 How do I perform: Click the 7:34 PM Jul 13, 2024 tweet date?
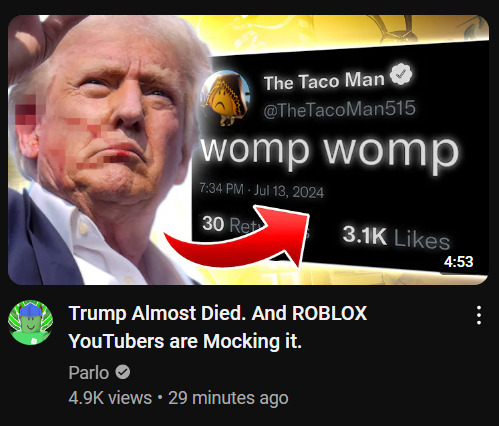[262, 190]
